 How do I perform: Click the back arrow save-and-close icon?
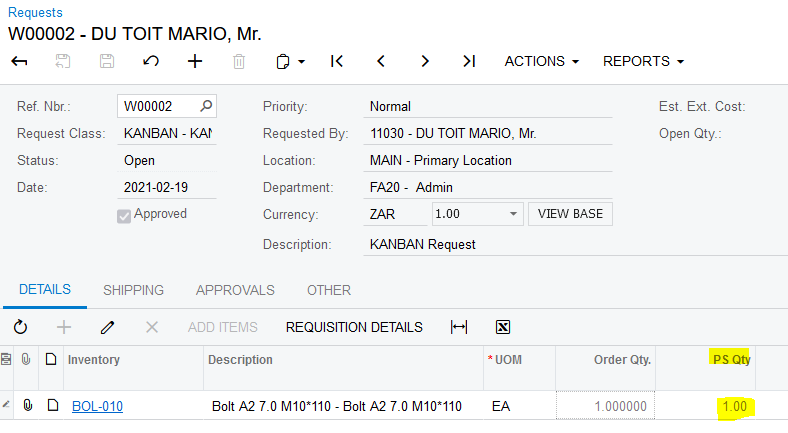point(19,61)
